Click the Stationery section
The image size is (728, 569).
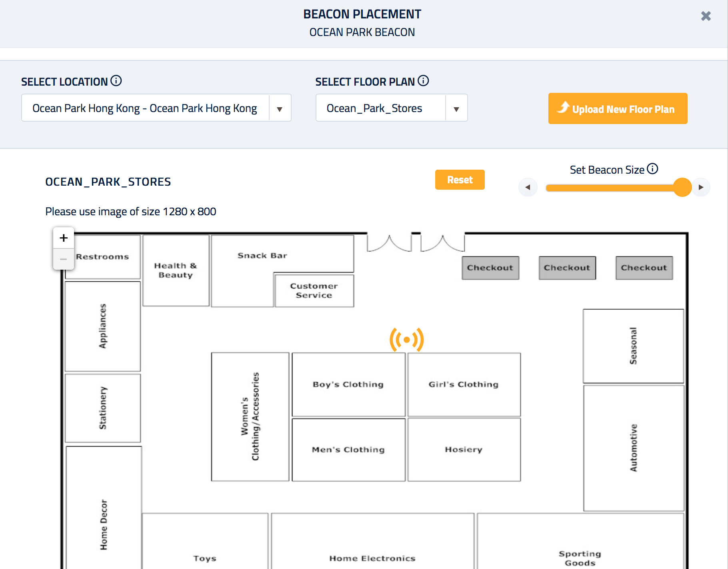coord(103,408)
